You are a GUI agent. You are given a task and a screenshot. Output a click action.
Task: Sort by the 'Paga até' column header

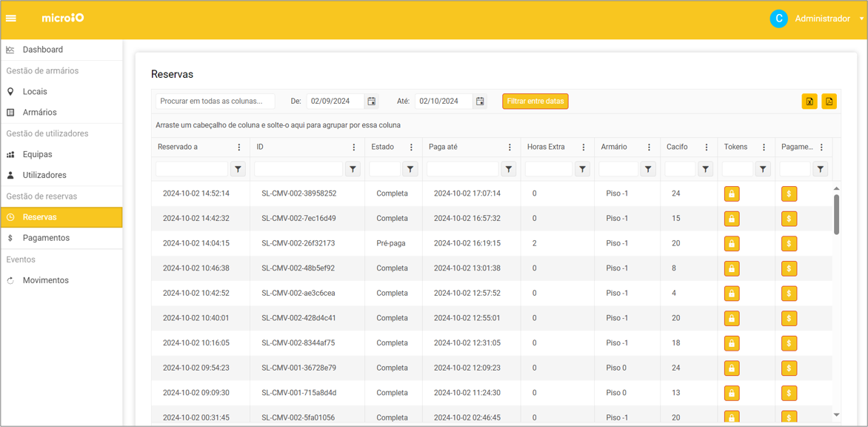tap(443, 148)
